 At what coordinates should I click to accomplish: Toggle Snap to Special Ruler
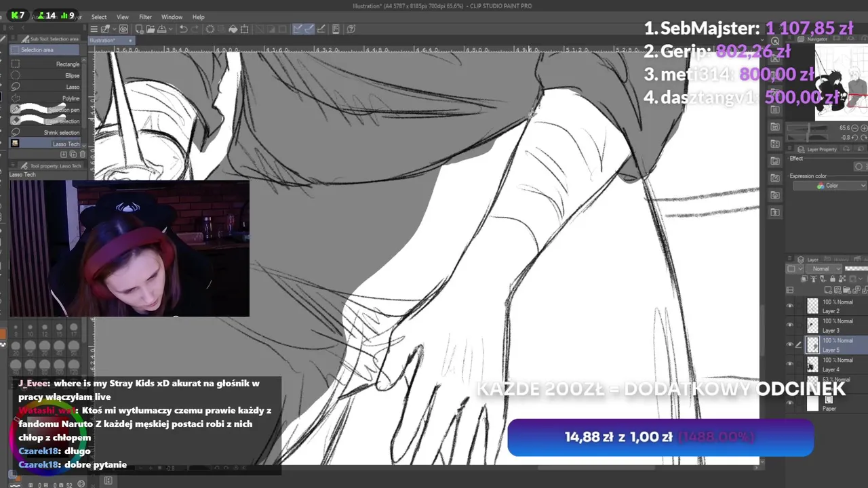pos(309,29)
